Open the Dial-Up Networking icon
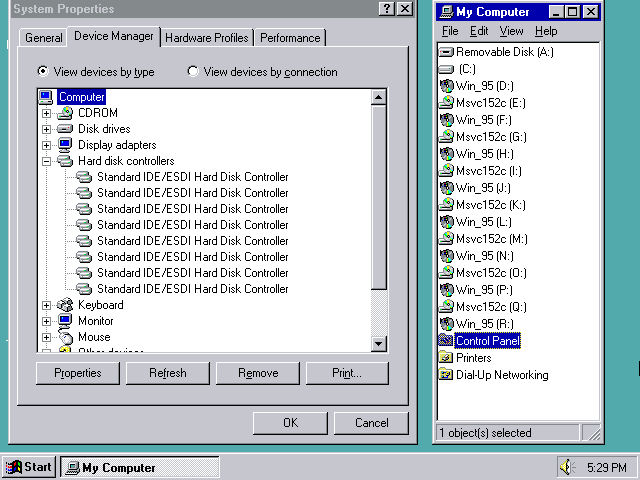Viewport: 640px width, 480px height. tap(446, 374)
